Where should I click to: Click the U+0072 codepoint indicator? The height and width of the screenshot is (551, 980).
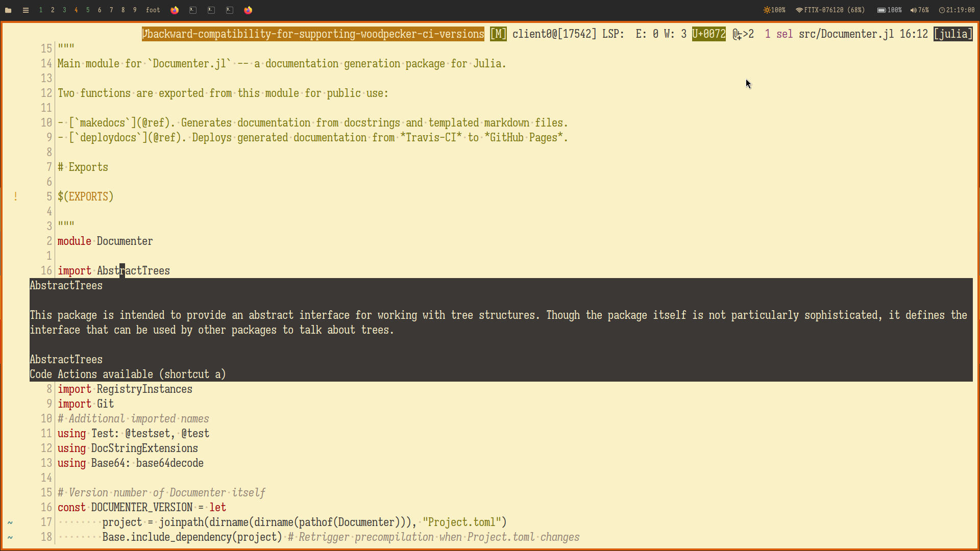click(x=709, y=34)
